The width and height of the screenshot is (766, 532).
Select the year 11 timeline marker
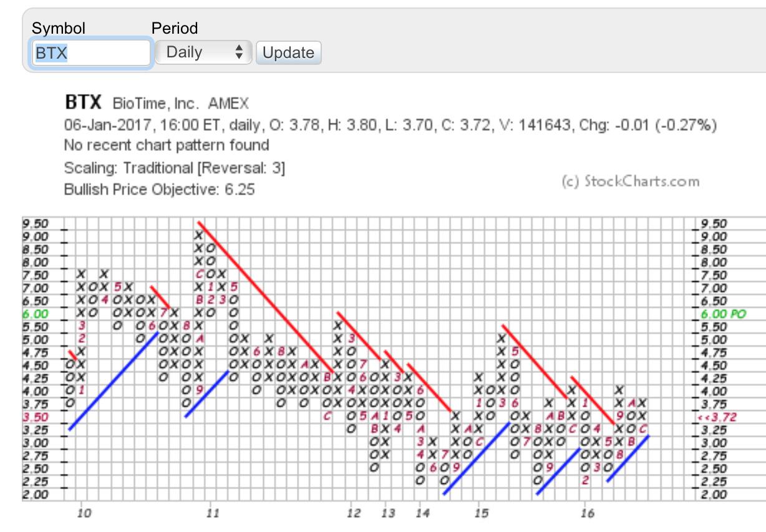[x=212, y=513]
